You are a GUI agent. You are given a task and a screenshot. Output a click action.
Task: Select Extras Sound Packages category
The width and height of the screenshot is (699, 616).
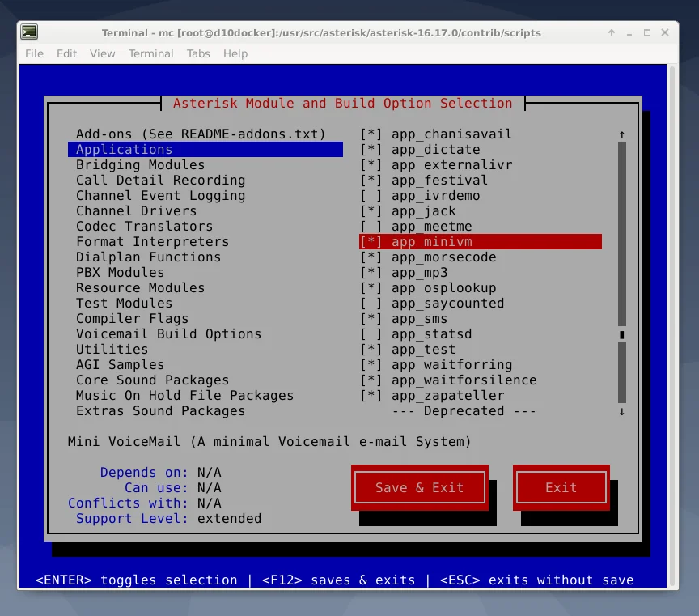pos(160,411)
